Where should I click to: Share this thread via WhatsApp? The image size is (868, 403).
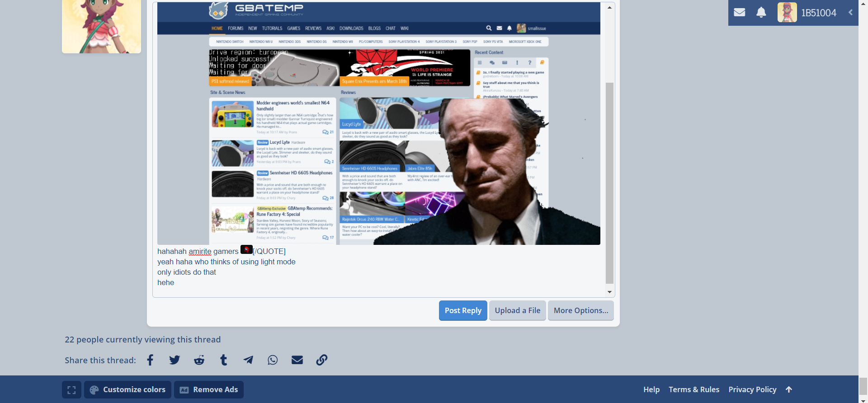(x=273, y=360)
